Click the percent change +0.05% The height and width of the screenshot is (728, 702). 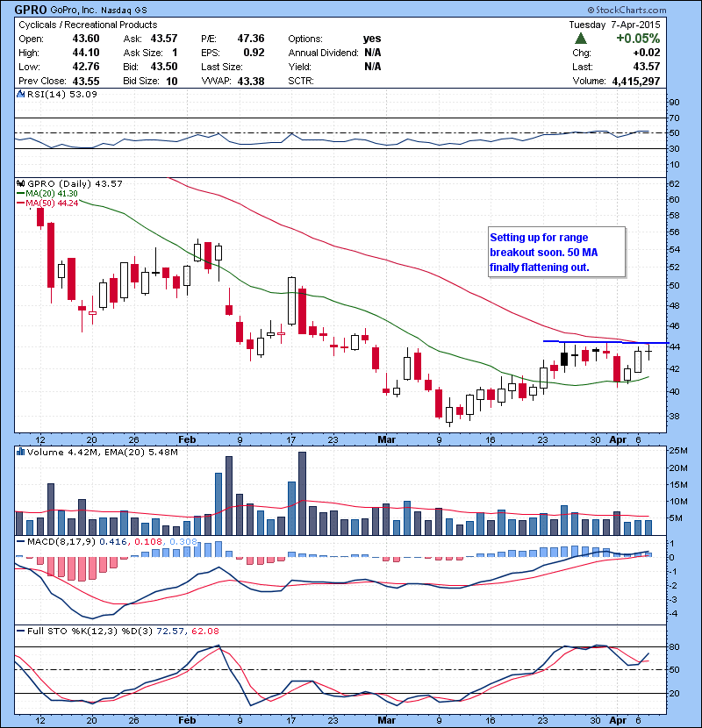click(638, 39)
